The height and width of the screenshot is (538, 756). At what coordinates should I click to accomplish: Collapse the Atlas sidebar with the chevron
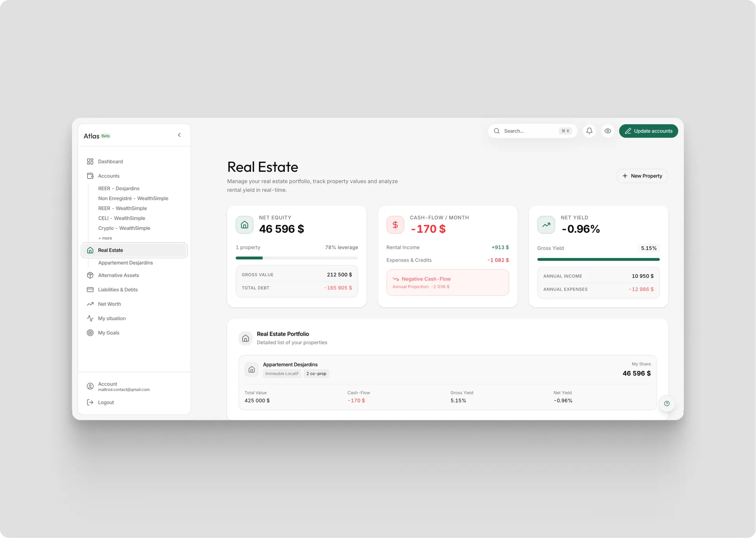[x=179, y=135]
